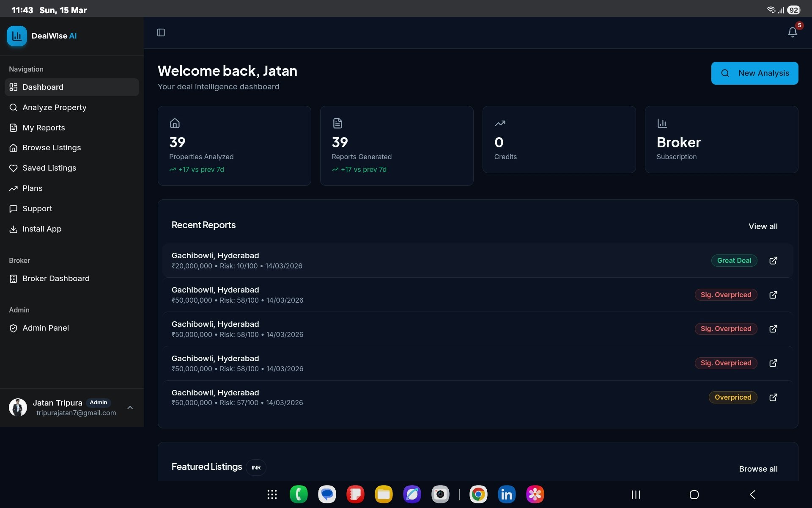Open the Plans trending-arrow icon
812x508 pixels.
click(x=13, y=188)
